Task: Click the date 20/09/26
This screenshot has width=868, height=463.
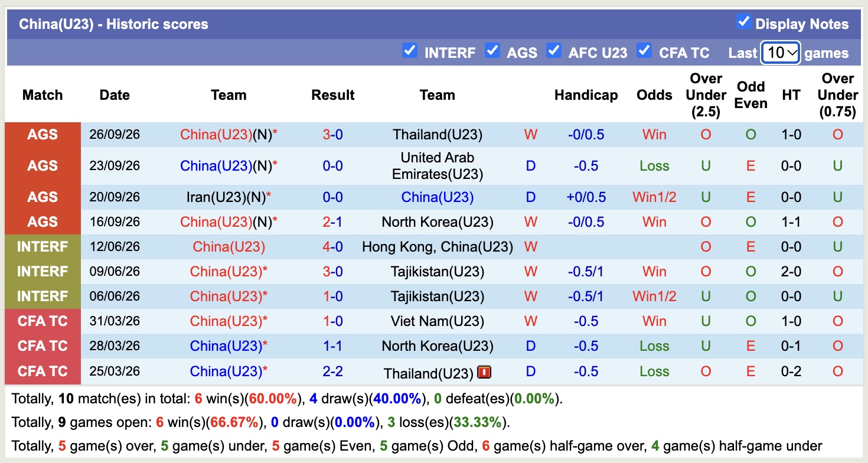Action: tap(115, 197)
